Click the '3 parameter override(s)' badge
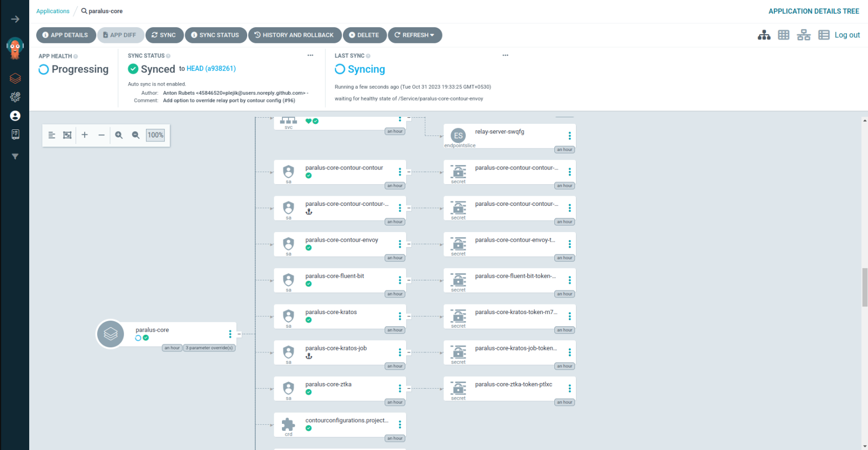 pos(209,348)
